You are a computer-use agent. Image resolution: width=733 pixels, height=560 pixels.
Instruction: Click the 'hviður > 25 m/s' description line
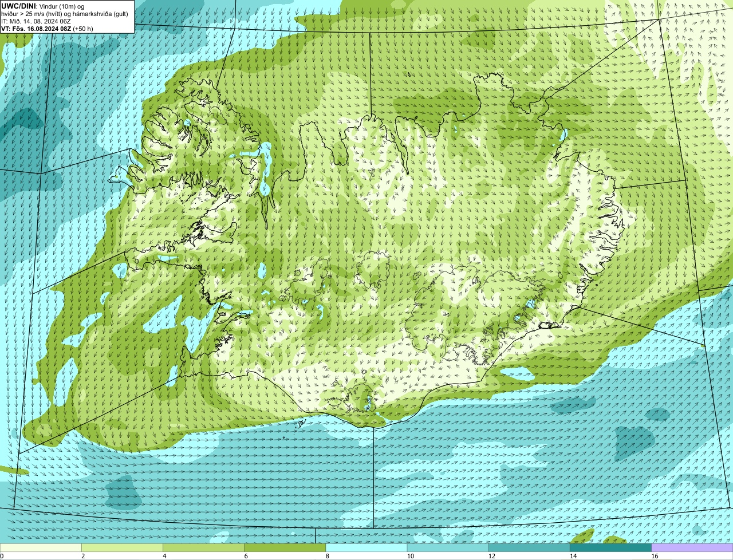(x=65, y=14)
